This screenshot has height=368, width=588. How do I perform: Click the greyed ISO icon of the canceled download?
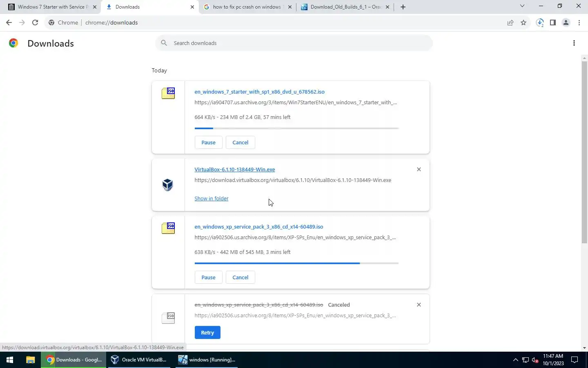tap(168, 318)
